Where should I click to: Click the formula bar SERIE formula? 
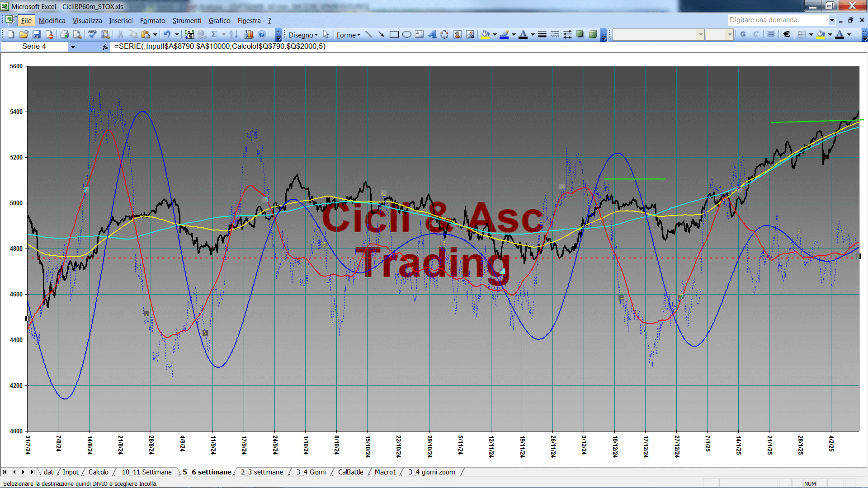point(220,47)
